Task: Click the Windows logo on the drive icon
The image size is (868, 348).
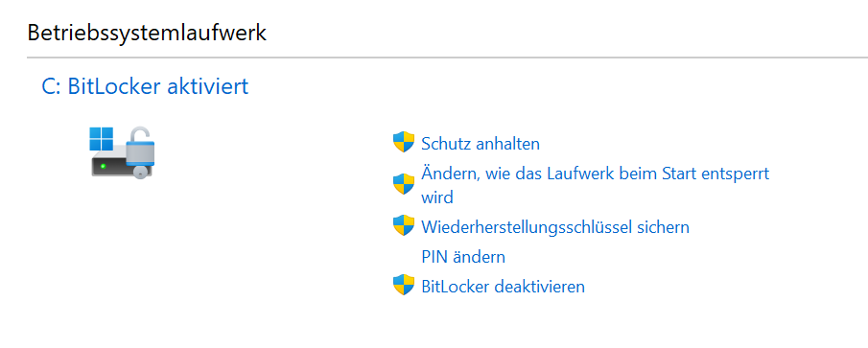Action: [102, 138]
